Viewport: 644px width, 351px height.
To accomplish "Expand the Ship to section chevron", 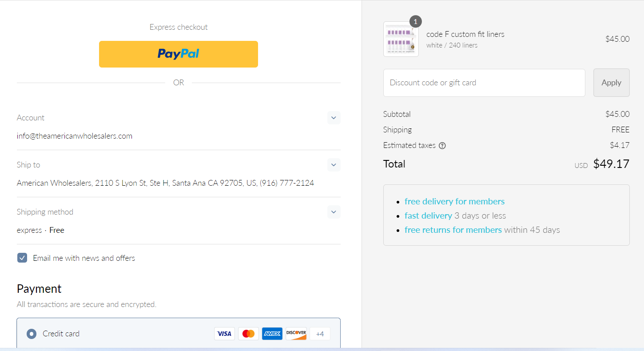I will (x=334, y=165).
